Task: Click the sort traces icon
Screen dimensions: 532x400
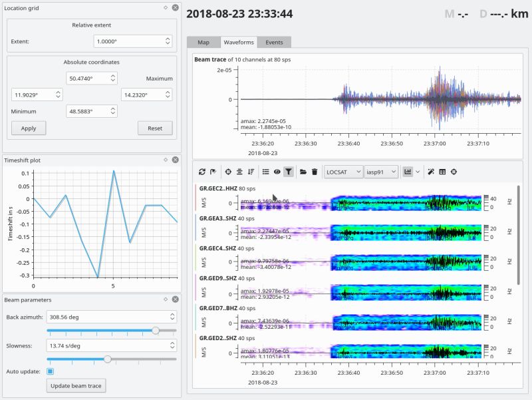Action: 249,171
